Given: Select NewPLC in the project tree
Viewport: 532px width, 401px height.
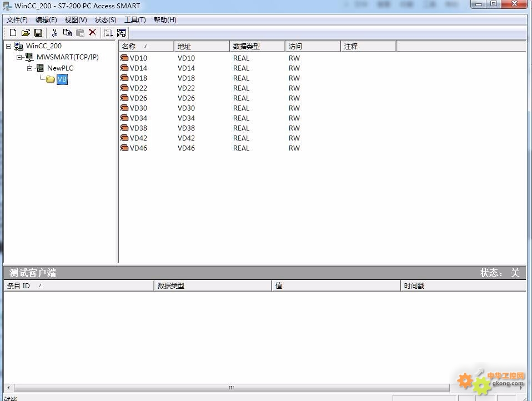Looking at the screenshot, I should 60,68.
